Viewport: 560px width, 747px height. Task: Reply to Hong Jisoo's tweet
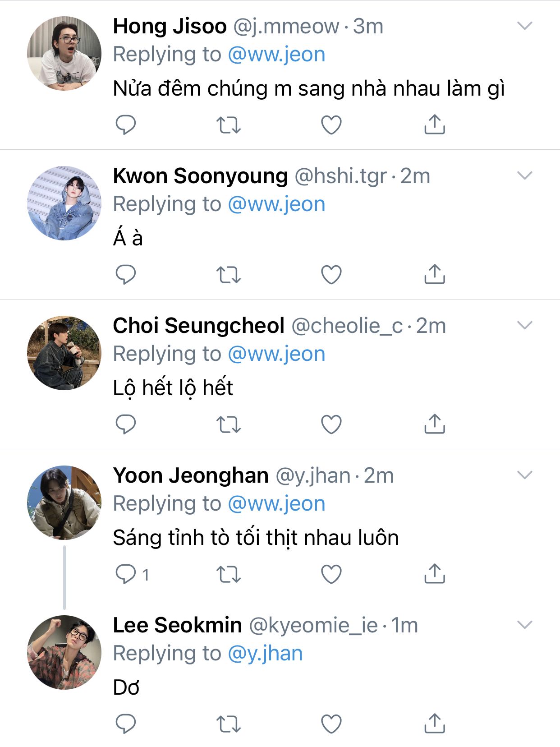(x=125, y=125)
